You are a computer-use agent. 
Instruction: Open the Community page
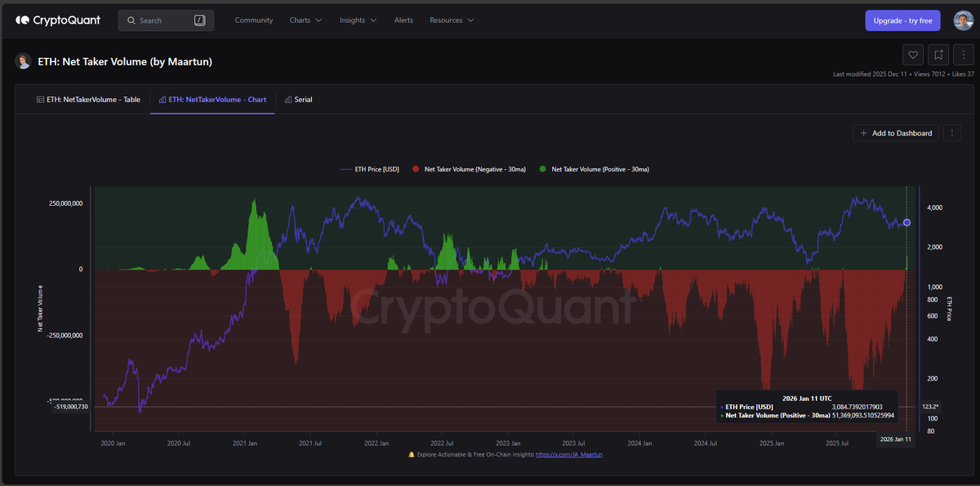pos(254,20)
